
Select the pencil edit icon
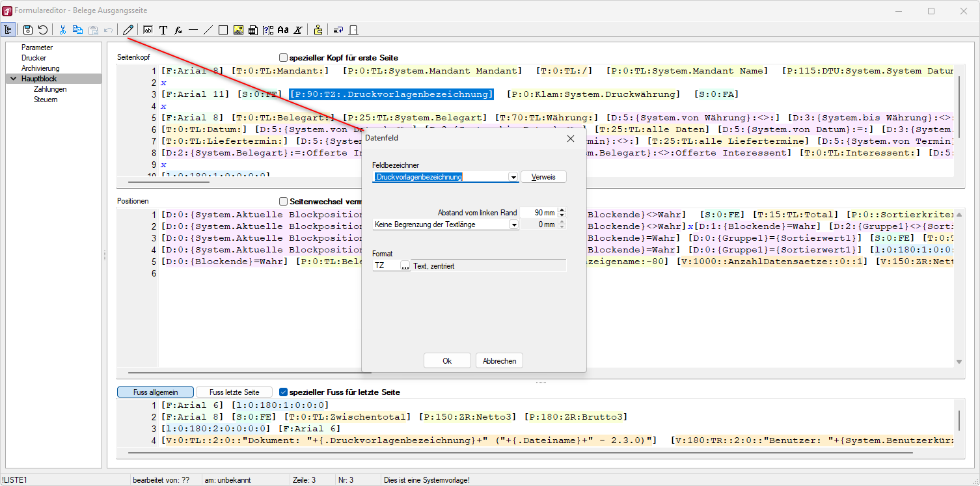(128, 29)
